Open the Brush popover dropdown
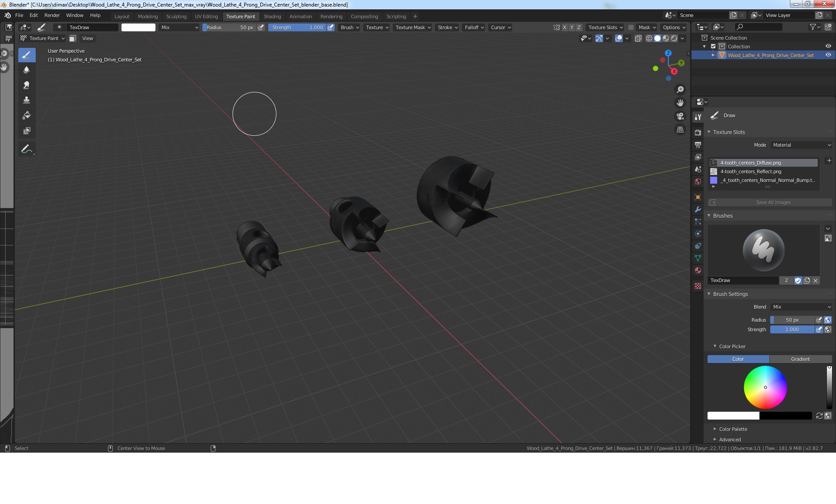This screenshot has width=836, height=504. (350, 27)
